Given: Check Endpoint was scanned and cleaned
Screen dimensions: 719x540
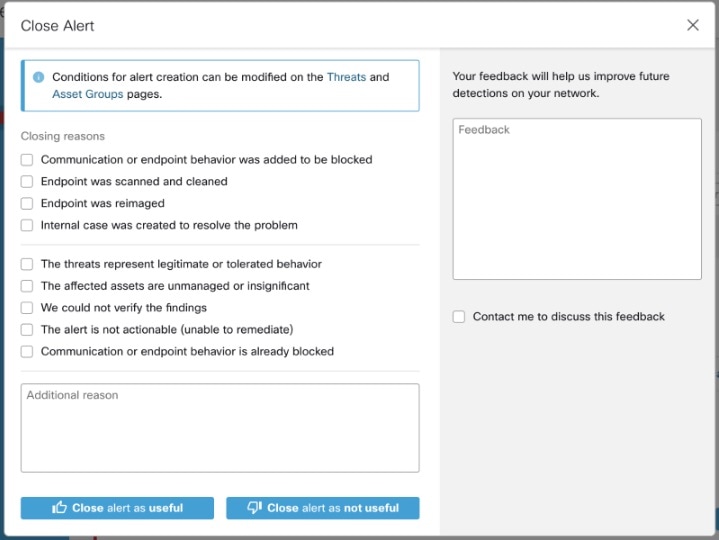Looking at the screenshot, I should pos(27,182).
